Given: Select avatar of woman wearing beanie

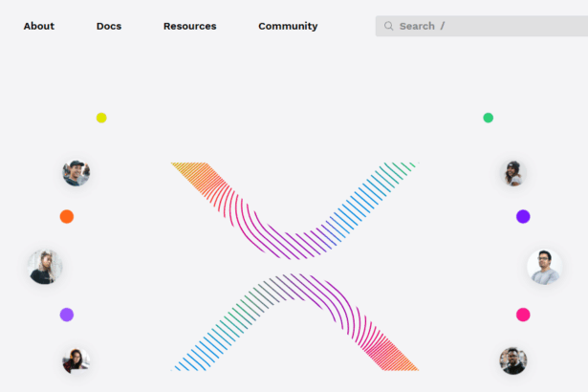Looking at the screenshot, I should (x=513, y=173).
